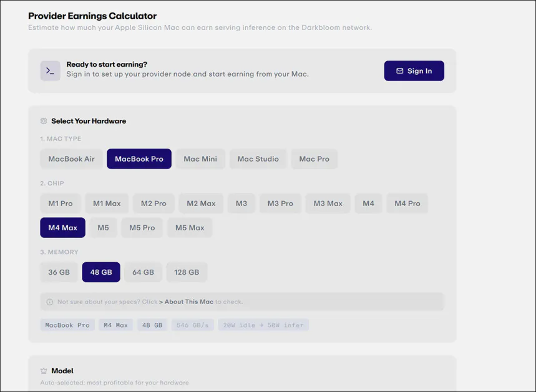Image resolution: width=536 pixels, height=392 pixels.
Task: Choose the M2 Max chip
Action: [201, 203]
